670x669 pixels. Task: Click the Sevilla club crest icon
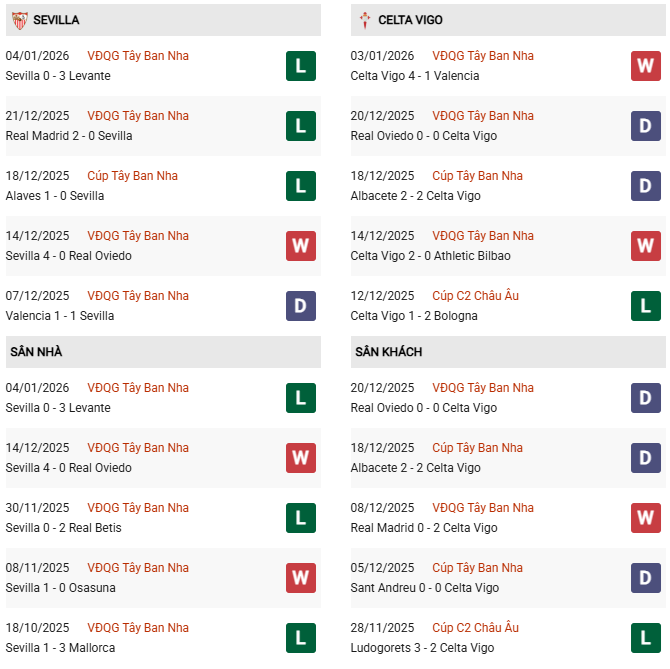point(17,20)
